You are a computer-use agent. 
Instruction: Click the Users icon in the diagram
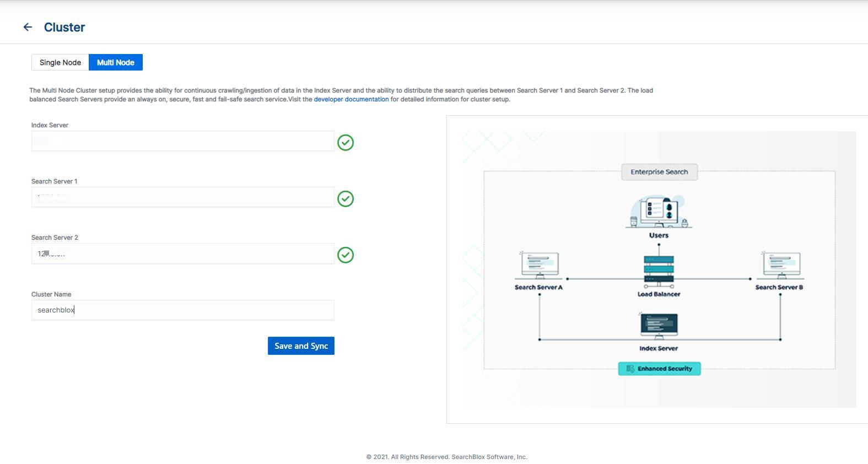click(x=659, y=212)
